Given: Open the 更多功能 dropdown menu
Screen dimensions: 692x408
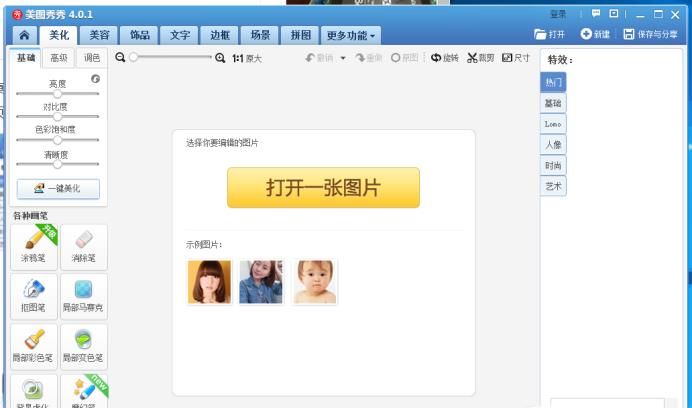Looking at the screenshot, I should point(351,35).
